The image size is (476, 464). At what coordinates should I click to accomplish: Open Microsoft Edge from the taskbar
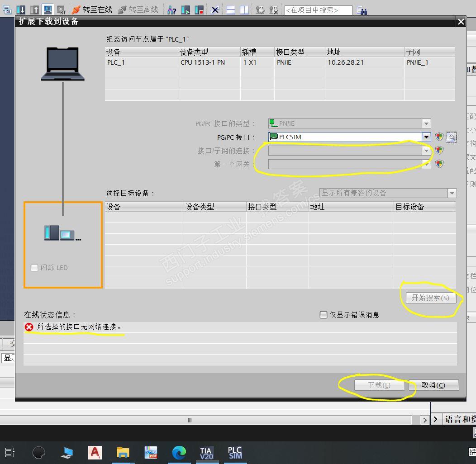pos(179,453)
